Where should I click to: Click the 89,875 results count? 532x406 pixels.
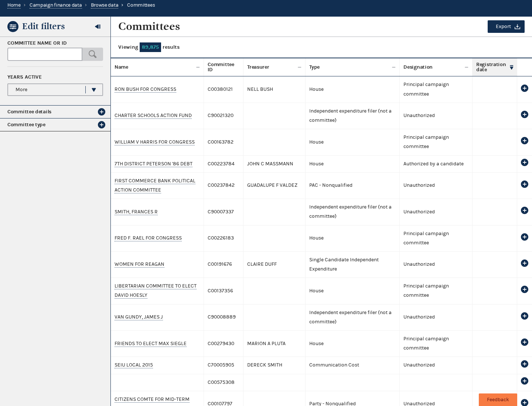click(150, 47)
